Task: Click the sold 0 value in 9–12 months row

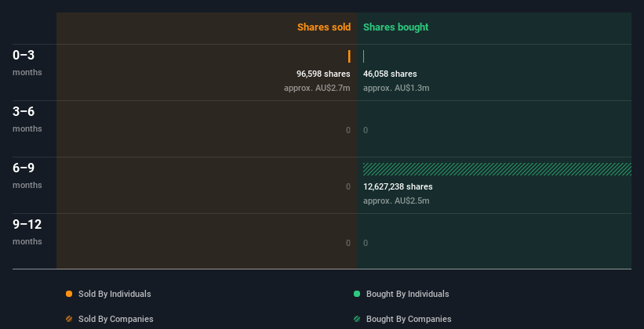Action: click(x=348, y=244)
